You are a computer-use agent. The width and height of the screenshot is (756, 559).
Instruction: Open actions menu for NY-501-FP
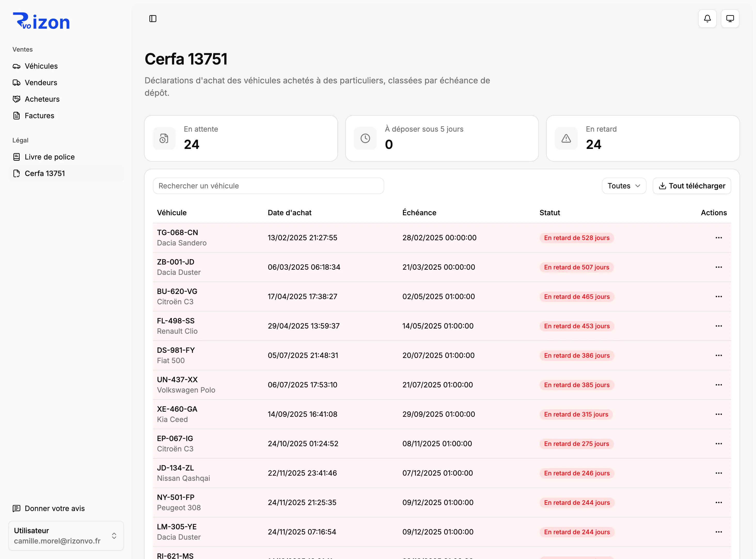click(718, 502)
